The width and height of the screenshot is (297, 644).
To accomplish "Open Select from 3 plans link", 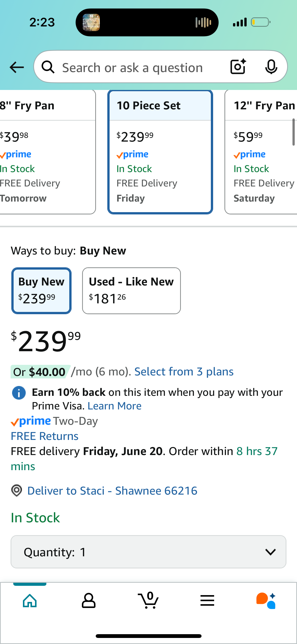I will 184,372.
